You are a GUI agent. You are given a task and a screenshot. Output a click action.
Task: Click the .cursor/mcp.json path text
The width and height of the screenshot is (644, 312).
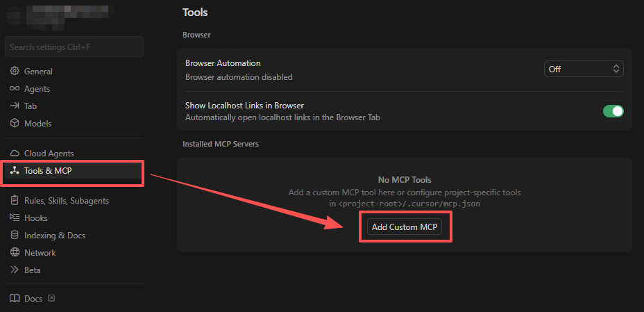[x=409, y=204]
